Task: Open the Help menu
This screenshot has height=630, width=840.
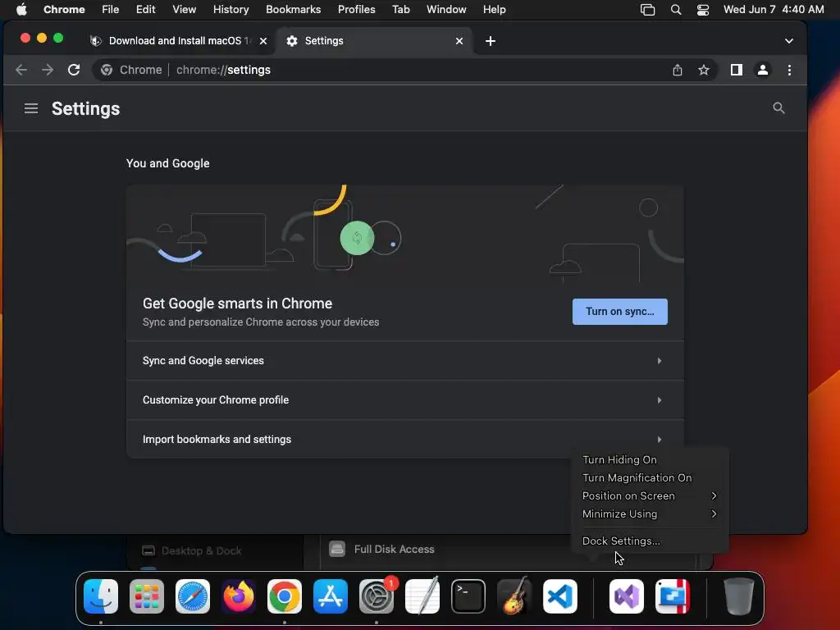Action: pyautogui.click(x=494, y=9)
